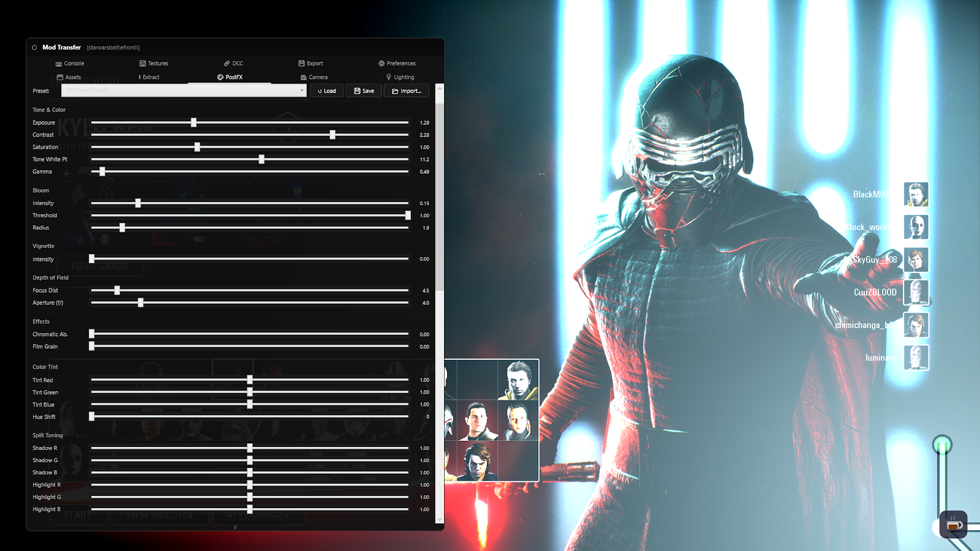Click the Load preset button

click(x=326, y=91)
